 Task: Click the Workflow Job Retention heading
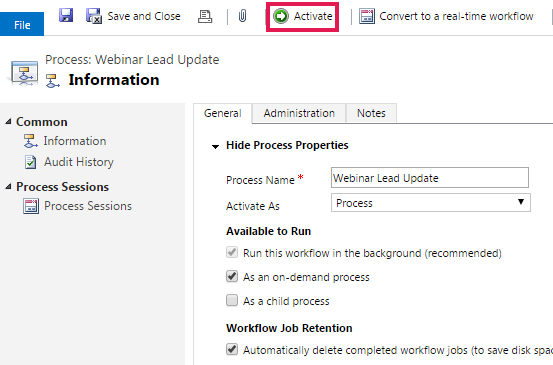289,328
